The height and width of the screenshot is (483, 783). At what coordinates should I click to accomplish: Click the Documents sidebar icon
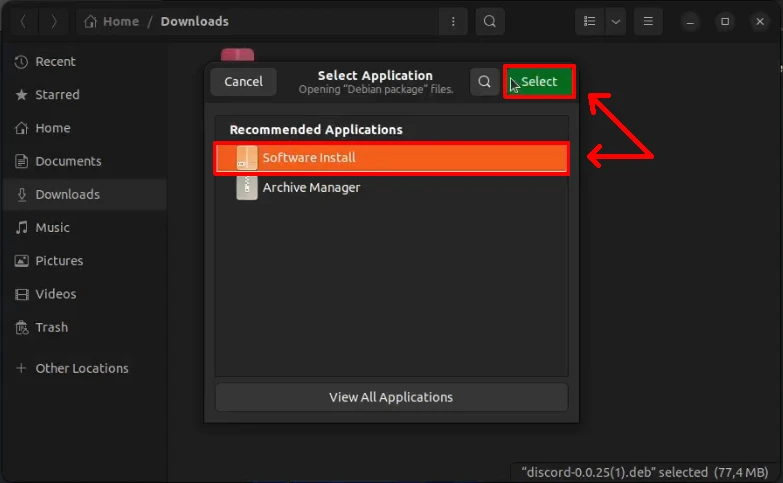click(x=21, y=161)
